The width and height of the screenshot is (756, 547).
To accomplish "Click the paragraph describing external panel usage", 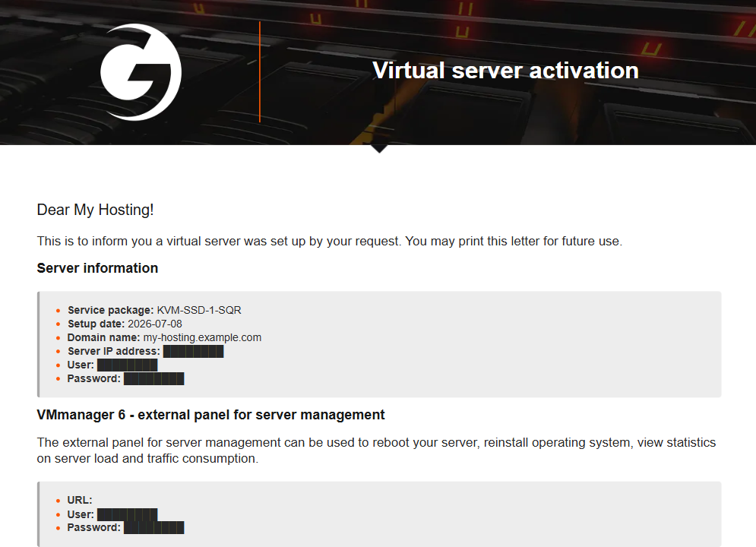I will click(377, 450).
